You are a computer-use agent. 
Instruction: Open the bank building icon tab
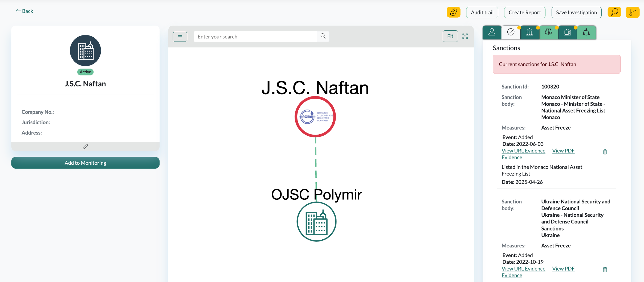pyautogui.click(x=529, y=32)
